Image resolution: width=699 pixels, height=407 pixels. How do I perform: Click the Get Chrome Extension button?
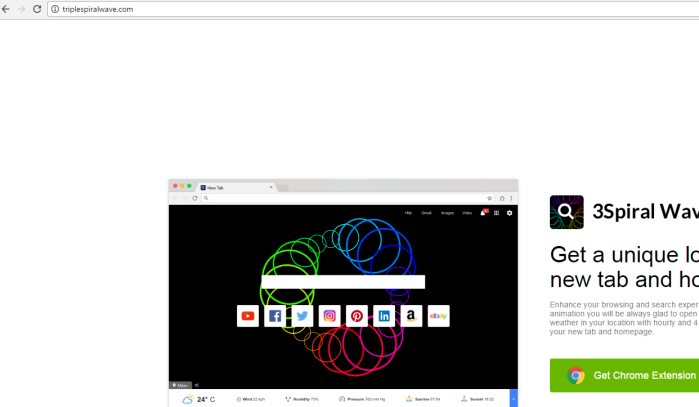[x=624, y=376]
